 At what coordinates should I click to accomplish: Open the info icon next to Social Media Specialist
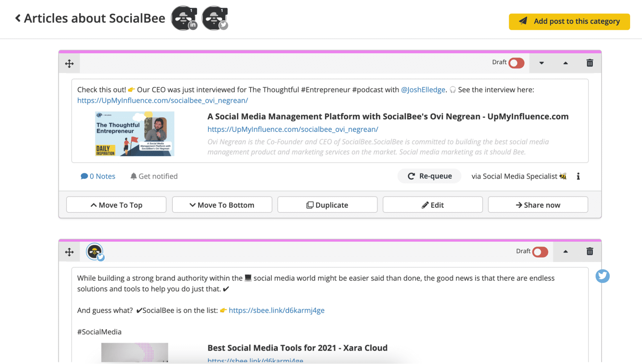tap(578, 176)
